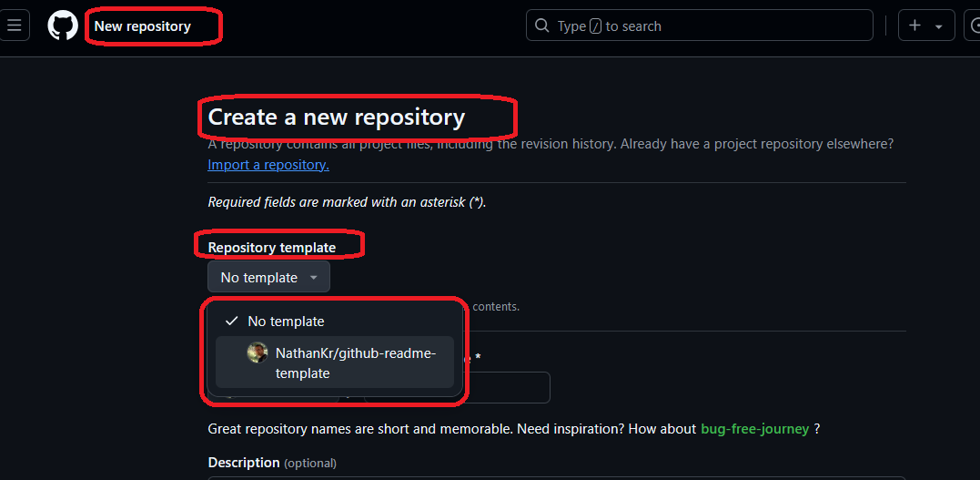Click the required fields asterisk note
Screen dimensions: 980x480
pos(347,203)
